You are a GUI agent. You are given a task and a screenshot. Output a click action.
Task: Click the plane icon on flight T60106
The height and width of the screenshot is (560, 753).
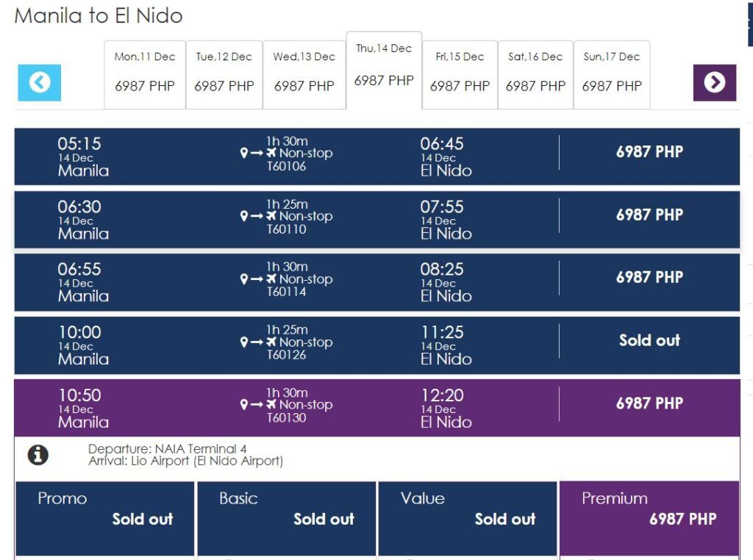coord(271,154)
